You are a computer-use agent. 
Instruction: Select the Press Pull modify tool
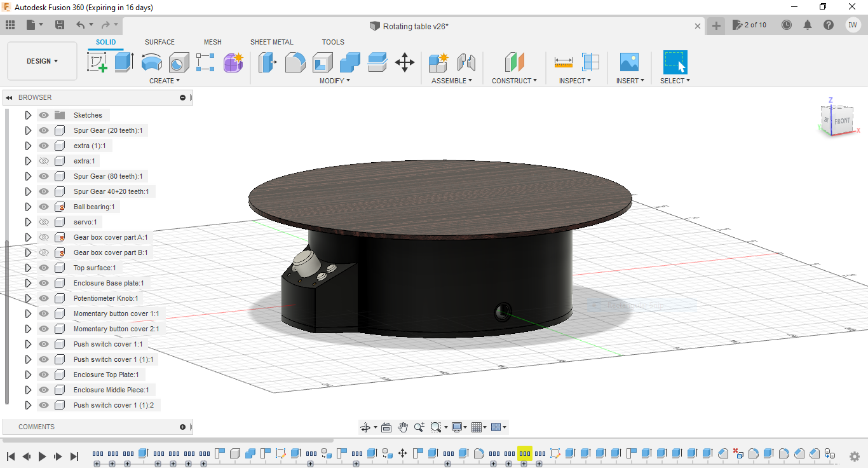pyautogui.click(x=268, y=62)
